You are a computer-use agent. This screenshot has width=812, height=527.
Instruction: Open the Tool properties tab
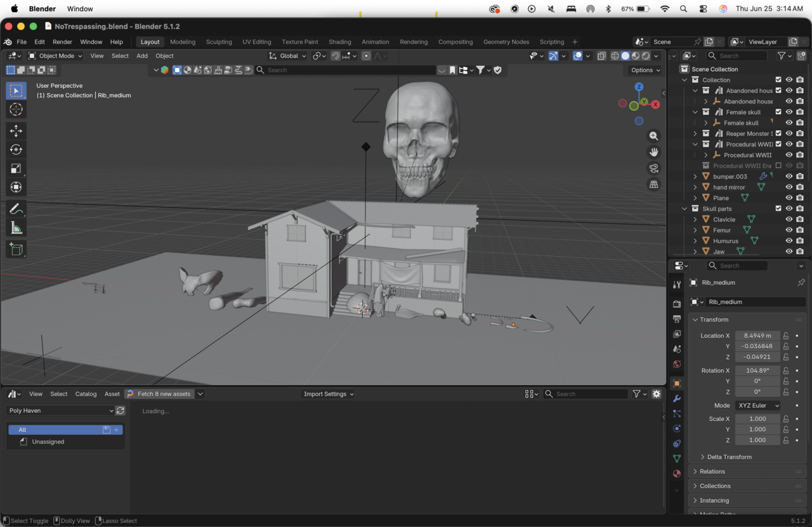pos(677,285)
